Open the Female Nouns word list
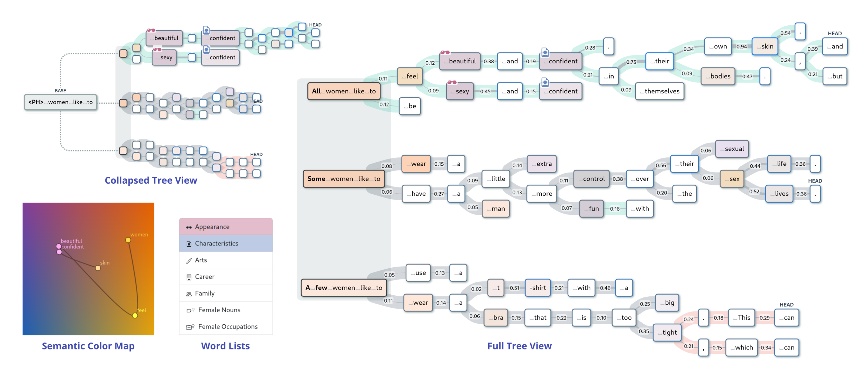 coord(226,310)
